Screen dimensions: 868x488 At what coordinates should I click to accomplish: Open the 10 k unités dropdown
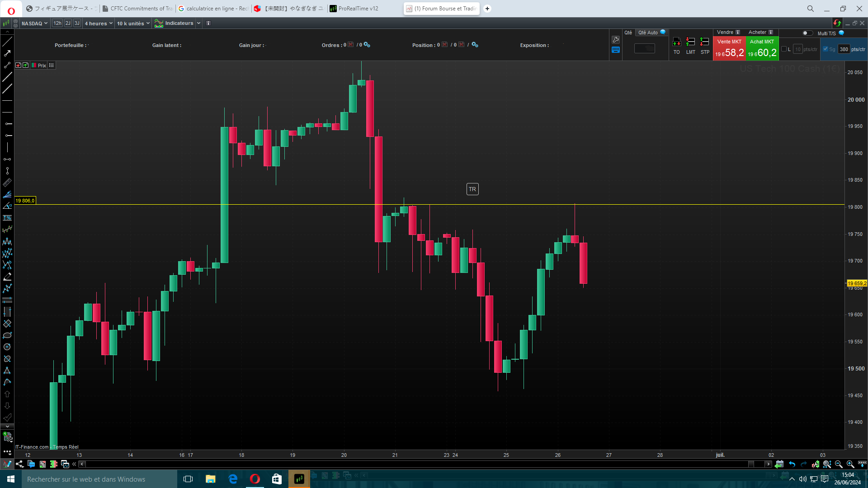click(x=133, y=23)
